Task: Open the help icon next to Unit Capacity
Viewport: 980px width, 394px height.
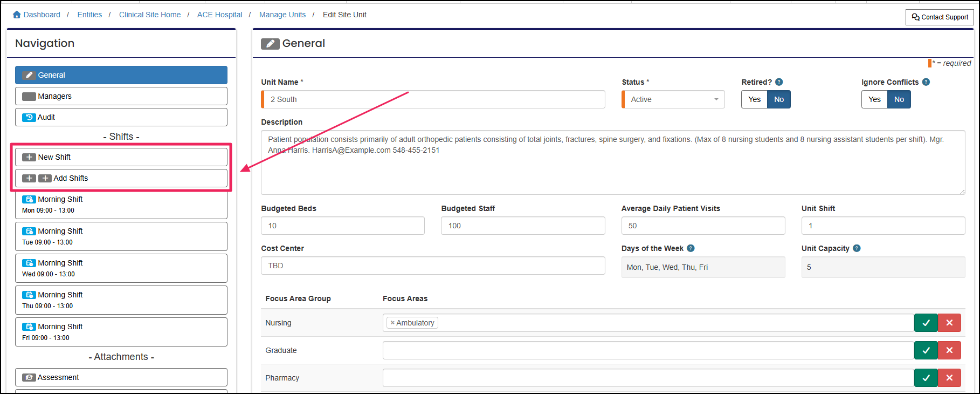Action: 857,248
